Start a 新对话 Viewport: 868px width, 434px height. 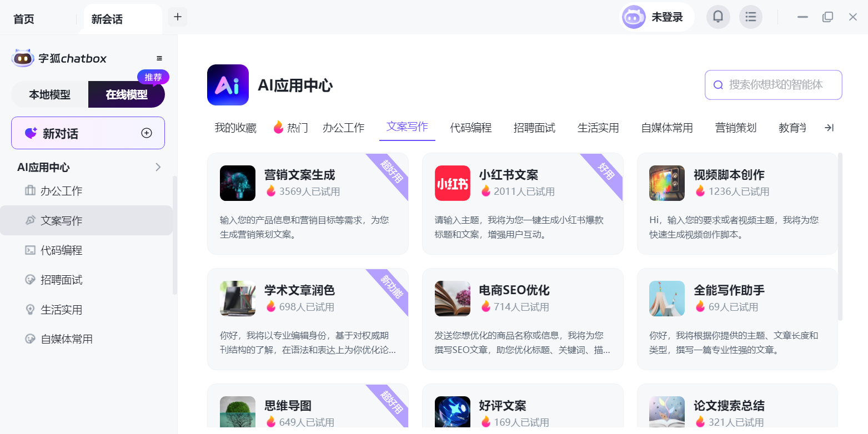pos(88,133)
